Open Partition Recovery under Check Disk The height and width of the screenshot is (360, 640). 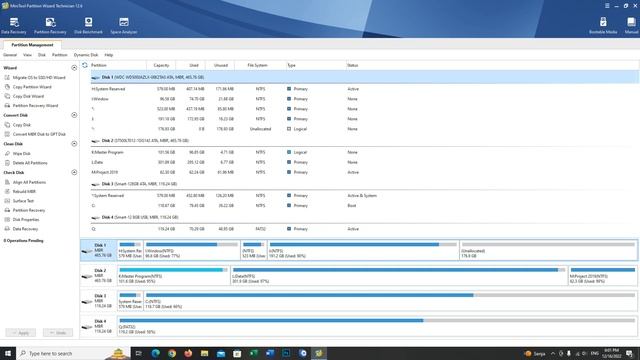tap(25, 210)
